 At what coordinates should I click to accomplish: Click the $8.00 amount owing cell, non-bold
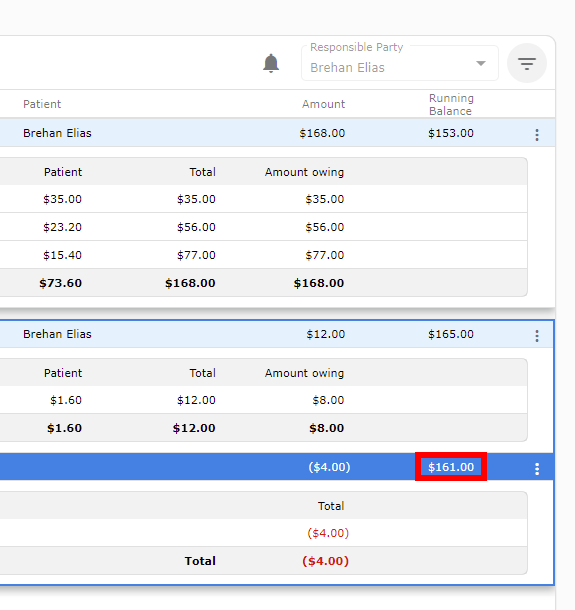(x=328, y=400)
